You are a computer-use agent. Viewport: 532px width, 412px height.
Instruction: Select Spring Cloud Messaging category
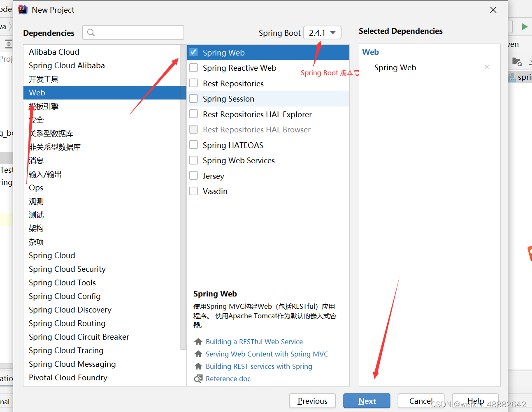click(x=102, y=364)
